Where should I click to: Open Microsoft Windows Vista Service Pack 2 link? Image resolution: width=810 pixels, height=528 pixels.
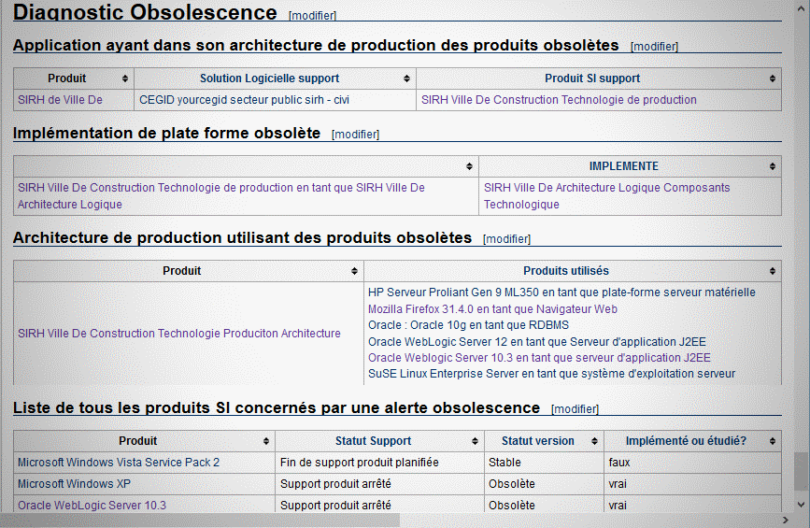click(x=118, y=462)
